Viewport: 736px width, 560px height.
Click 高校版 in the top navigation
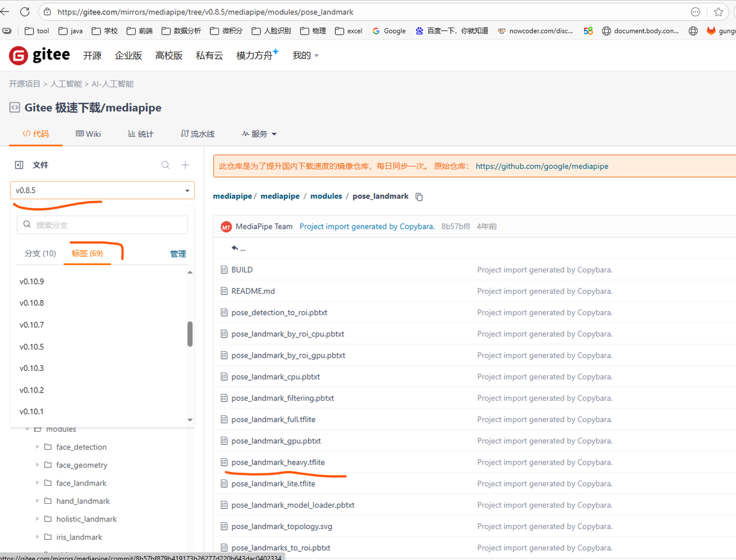168,55
